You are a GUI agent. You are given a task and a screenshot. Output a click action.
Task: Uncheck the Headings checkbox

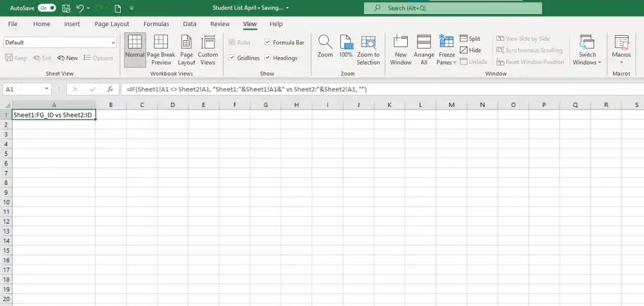point(267,58)
